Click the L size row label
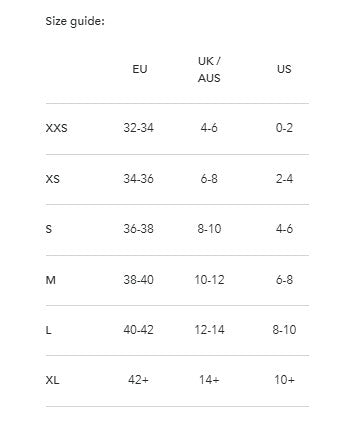 point(48,330)
